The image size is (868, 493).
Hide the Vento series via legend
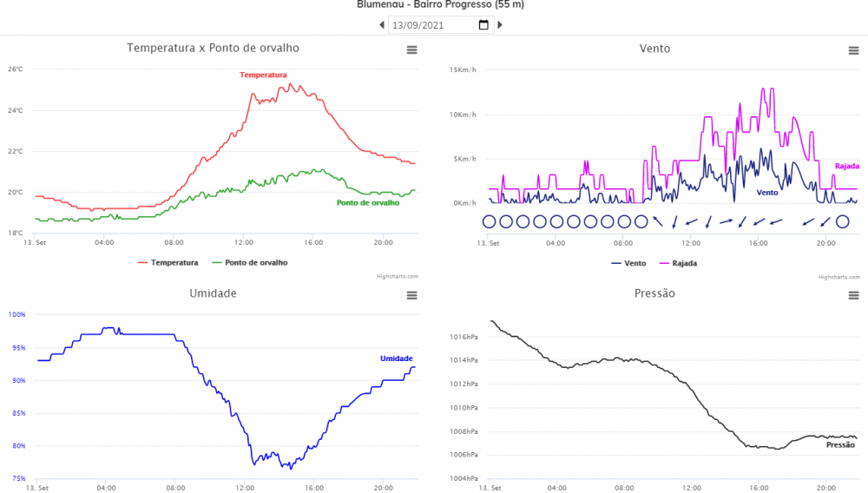tap(629, 262)
